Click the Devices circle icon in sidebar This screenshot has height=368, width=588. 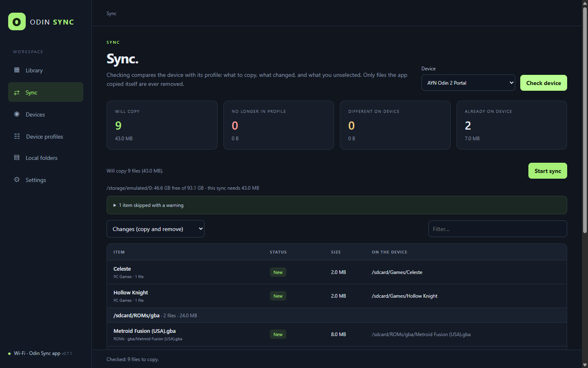pyautogui.click(x=17, y=114)
